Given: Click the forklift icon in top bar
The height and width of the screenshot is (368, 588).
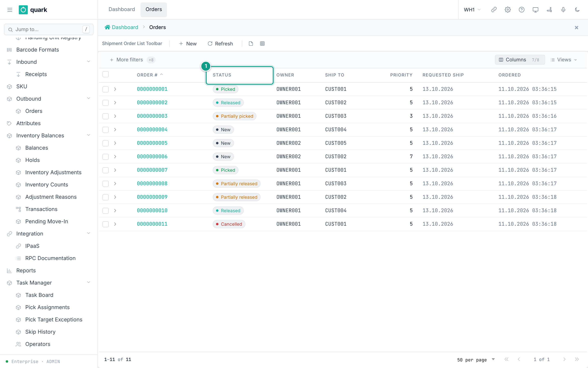Looking at the screenshot, I should pyautogui.click(x=549, y=10).
